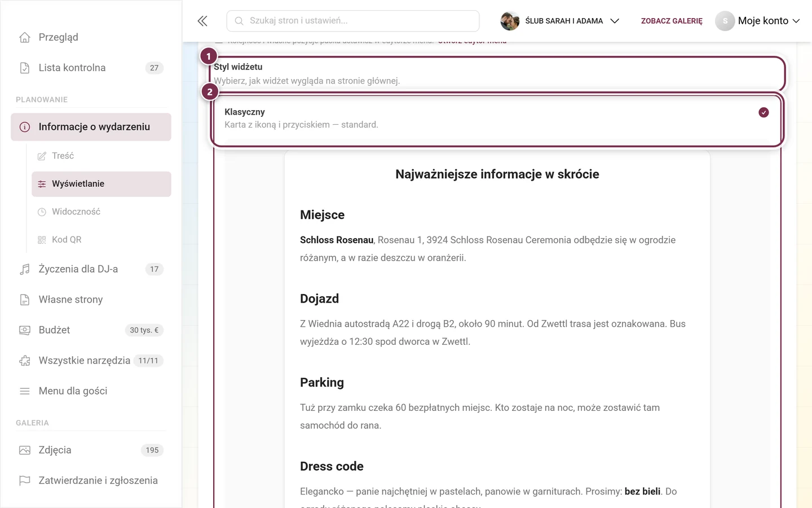
Task: Go to Zatwierdzanie i zgłoszenia
Action: point(91,481)
